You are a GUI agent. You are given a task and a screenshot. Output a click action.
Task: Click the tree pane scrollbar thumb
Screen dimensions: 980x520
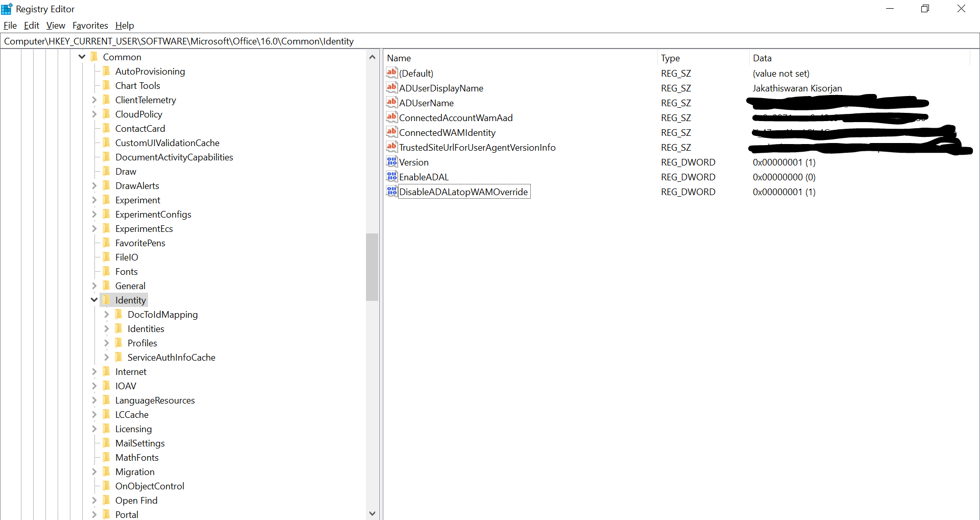tap(372, 267)
